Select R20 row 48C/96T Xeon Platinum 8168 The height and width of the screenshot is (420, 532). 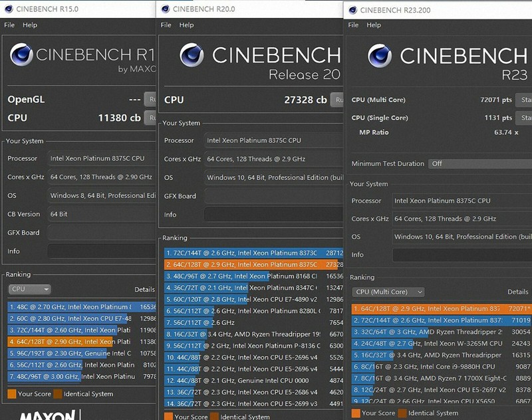[x=254, y=276]
